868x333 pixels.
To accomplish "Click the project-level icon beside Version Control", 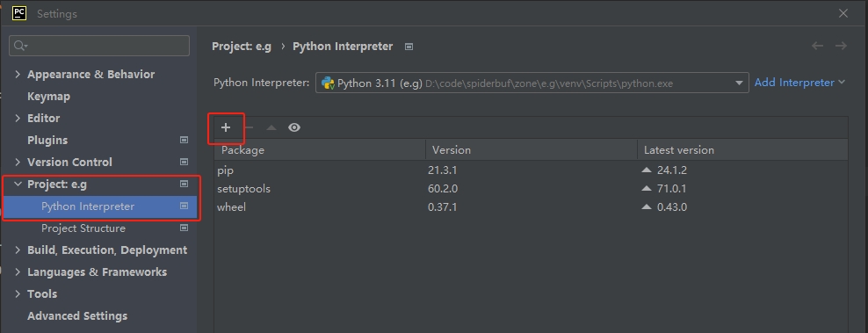I will [x=184, y=162].
